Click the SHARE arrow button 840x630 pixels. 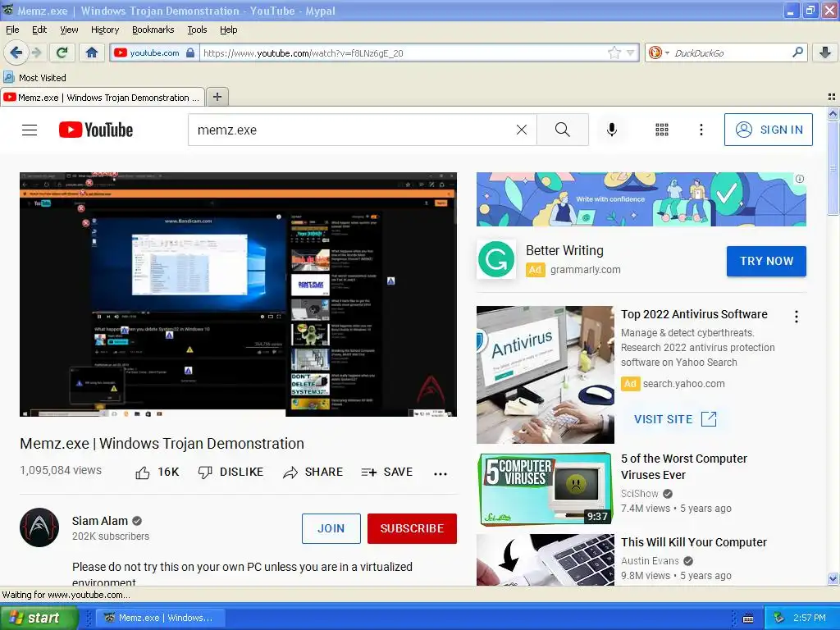(313, 472)
